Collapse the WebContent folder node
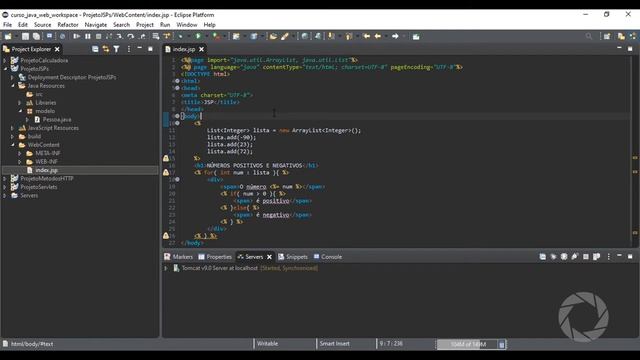The height and width of the screenshot is (360, 640). (12, 144)
